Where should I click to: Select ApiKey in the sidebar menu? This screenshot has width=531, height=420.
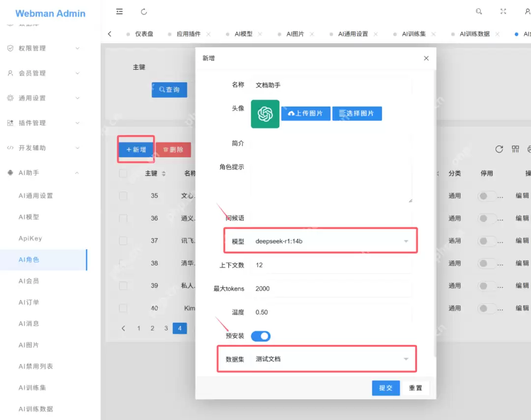tap(30, 238)
